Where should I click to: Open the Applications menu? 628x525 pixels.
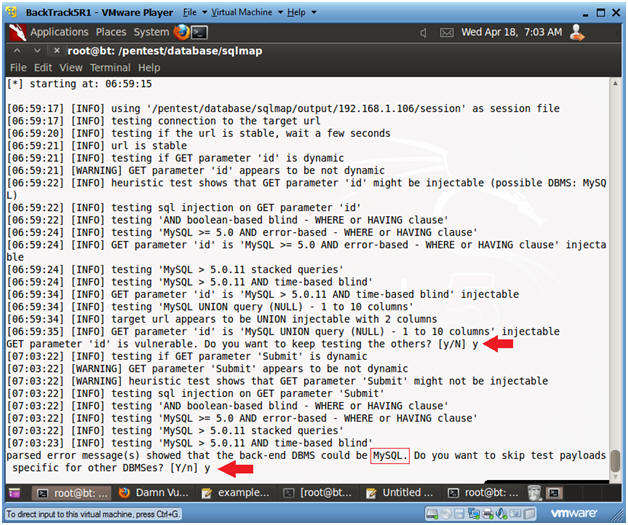[x=59, y=32]
